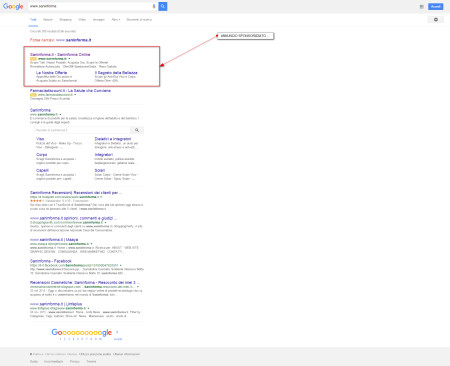Switch to the Video tab
450x366 pixels.
click(82, 20)
